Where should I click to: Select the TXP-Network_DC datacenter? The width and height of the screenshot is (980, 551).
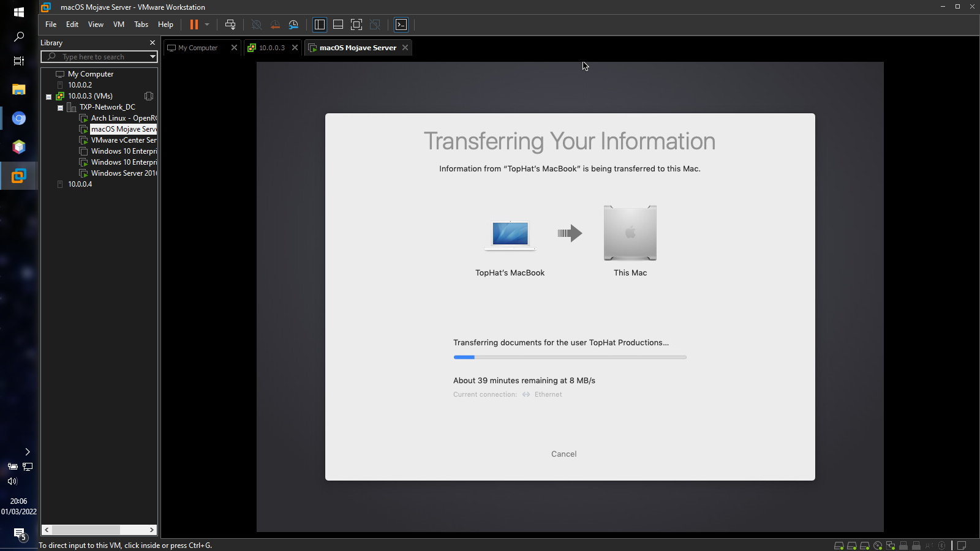click(107, 107)
